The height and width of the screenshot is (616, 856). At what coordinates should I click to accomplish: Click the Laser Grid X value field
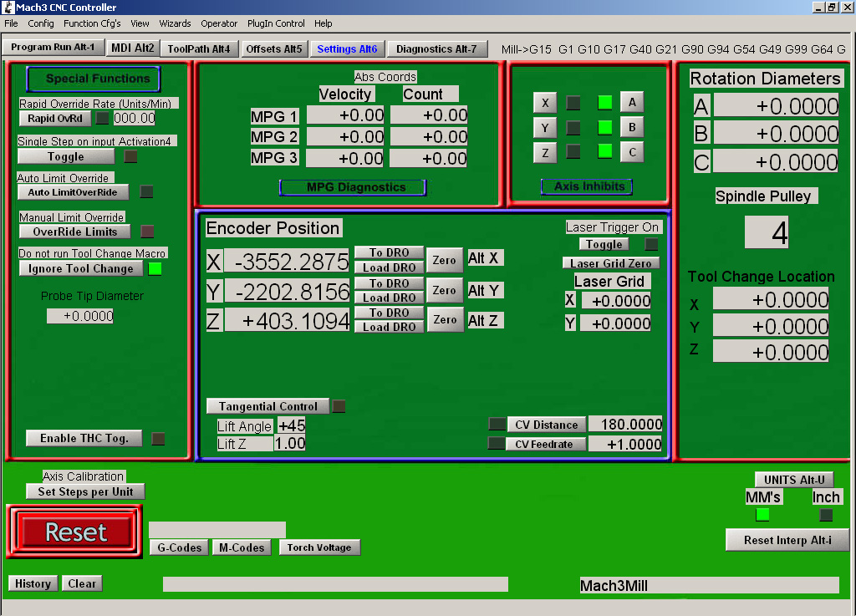point(616,301)
